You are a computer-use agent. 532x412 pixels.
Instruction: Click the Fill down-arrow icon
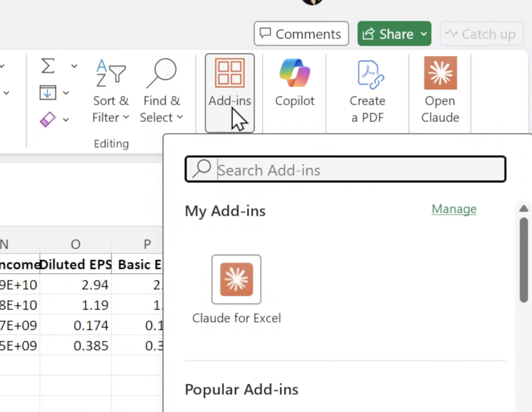coord(48,93)
